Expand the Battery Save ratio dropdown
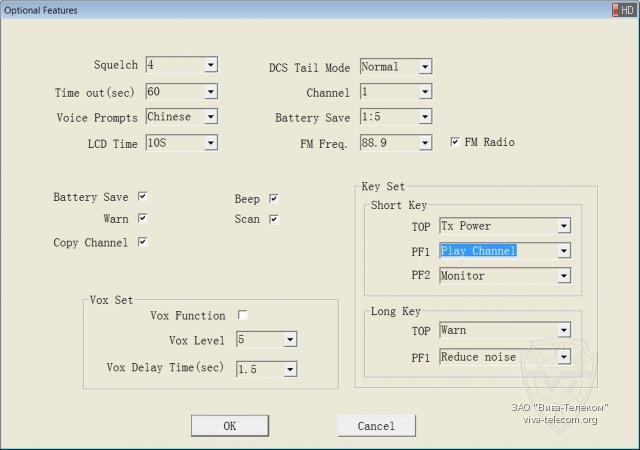 [x=425, y=118]
